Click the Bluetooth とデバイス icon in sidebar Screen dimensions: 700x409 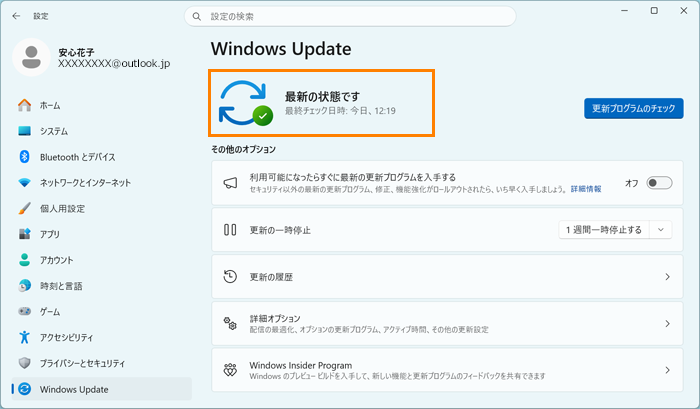(25, 157)
